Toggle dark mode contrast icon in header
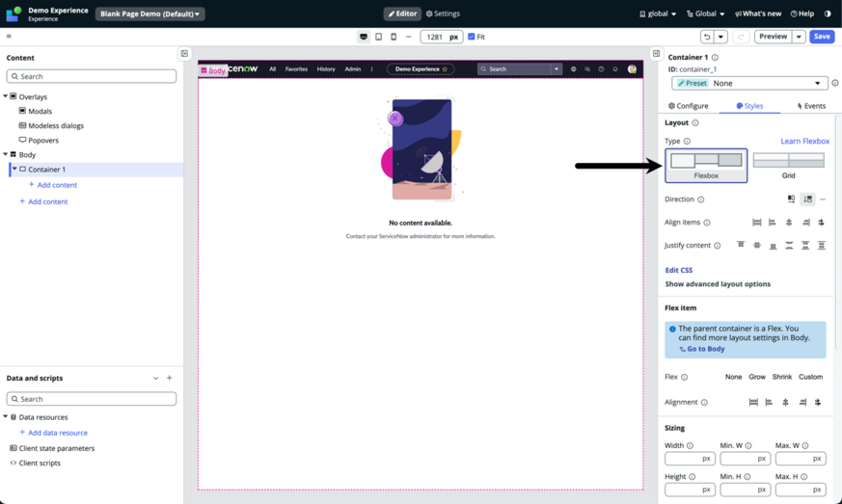Viewport: 842px width, 504px height. pos(827,13)
